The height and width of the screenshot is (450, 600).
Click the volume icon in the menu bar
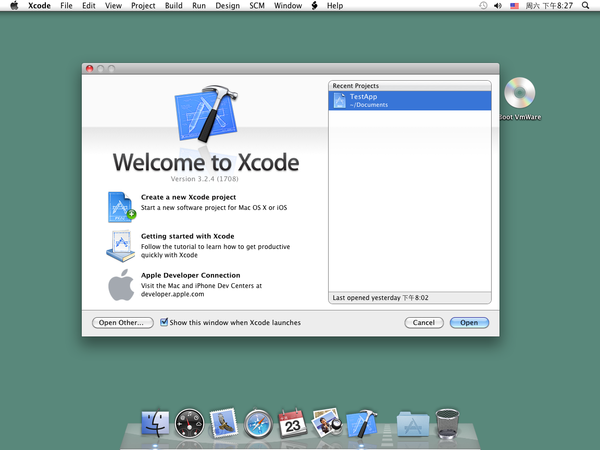(x=498, y=6)
